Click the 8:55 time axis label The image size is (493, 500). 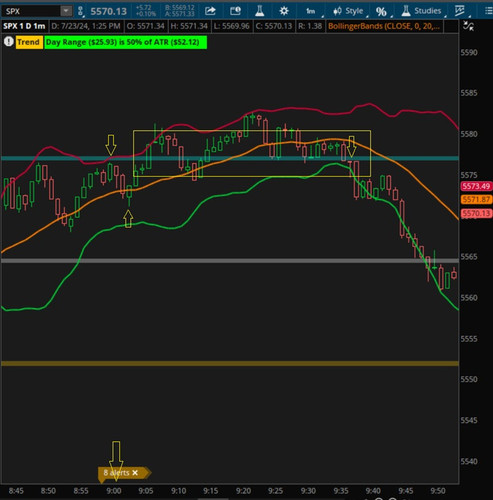click(81, 491)
